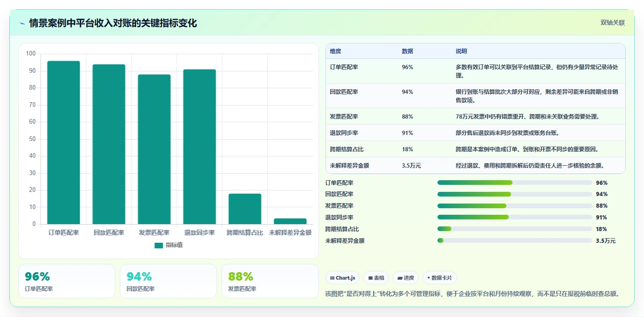Click the 跨期结算占比 progress bar
Viewport: 644px width, 317px height.
515,229
